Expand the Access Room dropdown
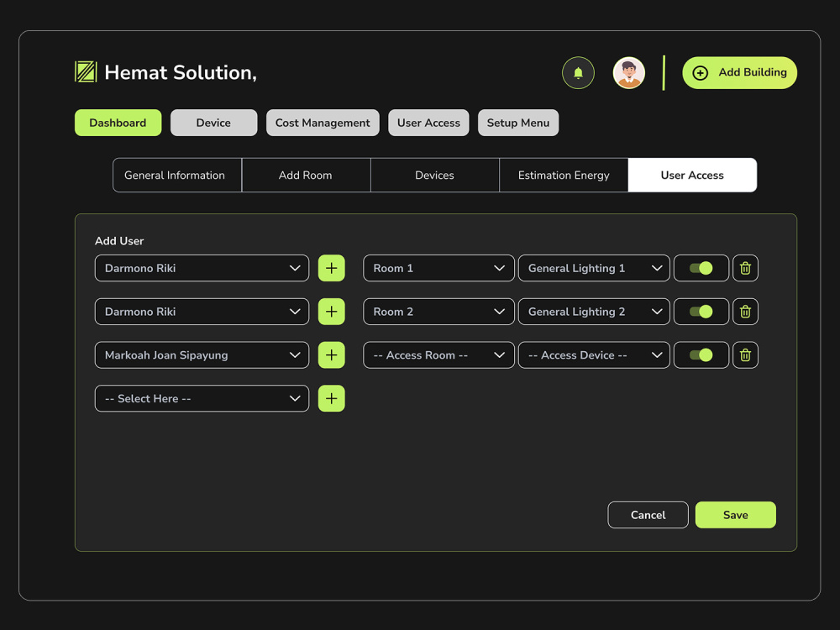The width and height of the screenshot is (840, 630). tap(438, 354)
